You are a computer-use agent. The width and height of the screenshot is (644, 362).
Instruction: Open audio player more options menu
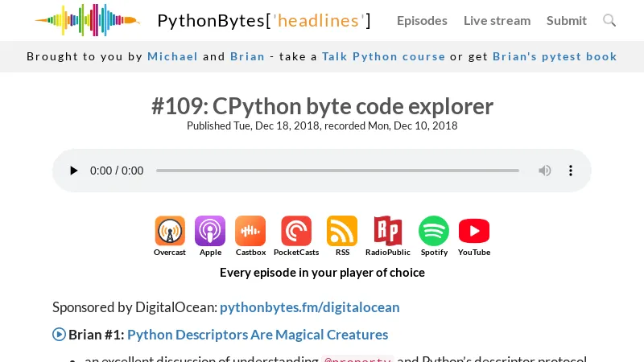[x=571, y=171]
